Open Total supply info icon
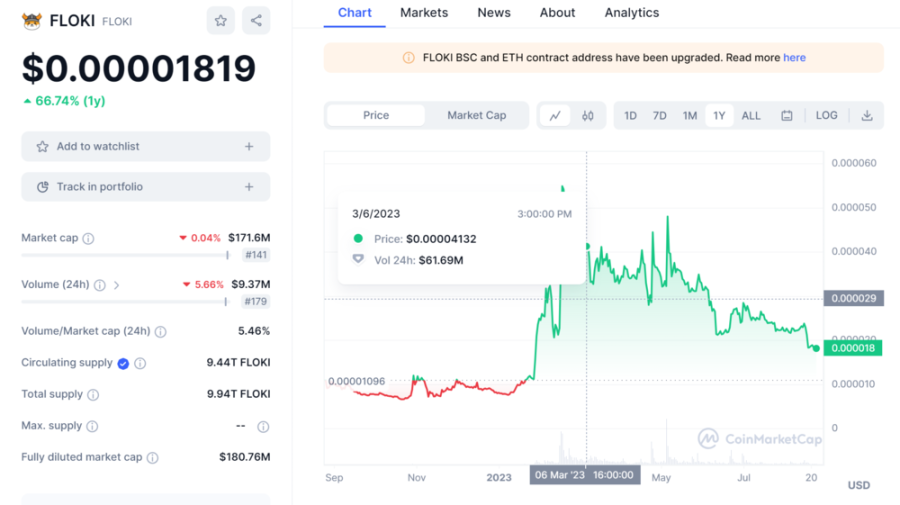The image size is (900, 505). (x=93, y=395)
